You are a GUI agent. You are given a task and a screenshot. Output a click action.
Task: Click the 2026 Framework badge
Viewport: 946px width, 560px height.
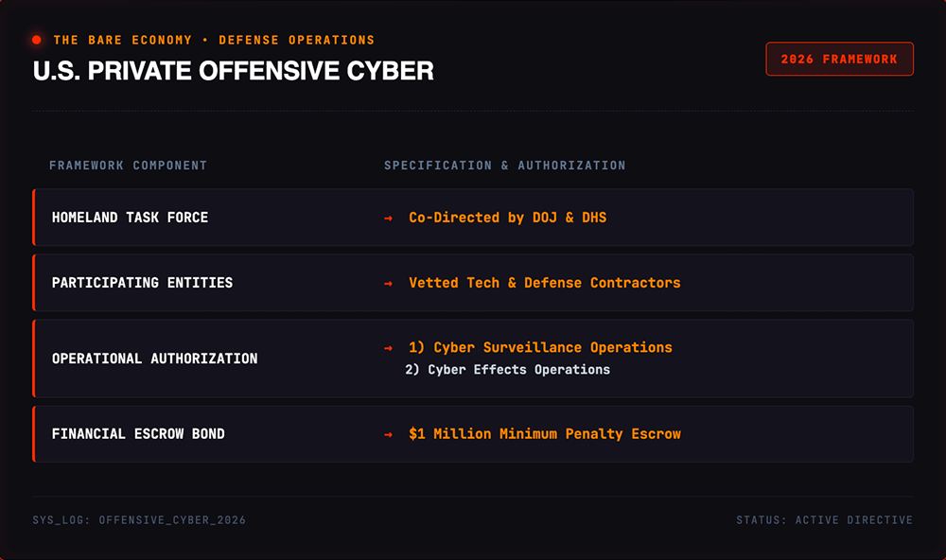tap(839, 60)
